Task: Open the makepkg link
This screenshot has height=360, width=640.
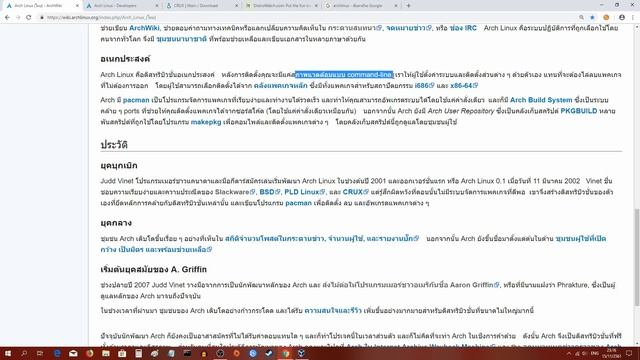Action: pyautogui.click(x=206, y=122)
